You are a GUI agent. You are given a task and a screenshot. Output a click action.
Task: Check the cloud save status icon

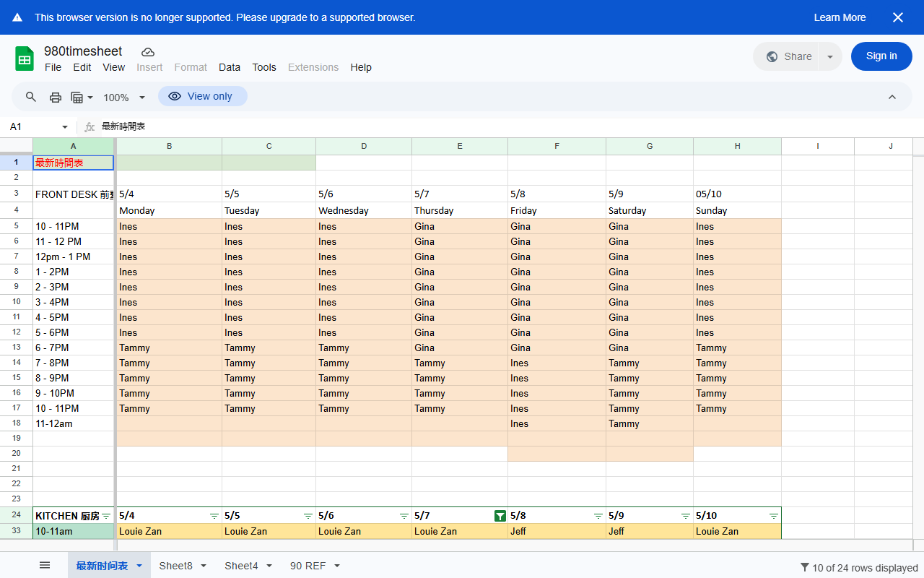click(x=148, y=52)
